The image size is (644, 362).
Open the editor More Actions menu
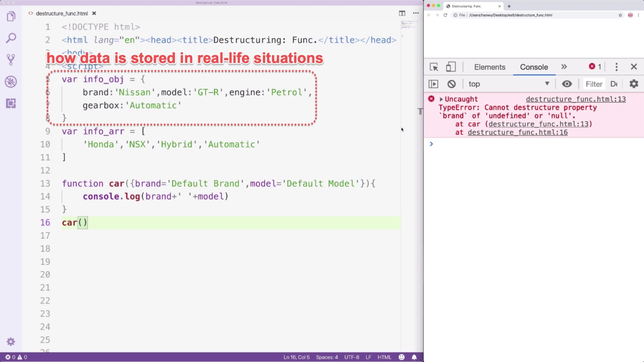click(415, 14)
